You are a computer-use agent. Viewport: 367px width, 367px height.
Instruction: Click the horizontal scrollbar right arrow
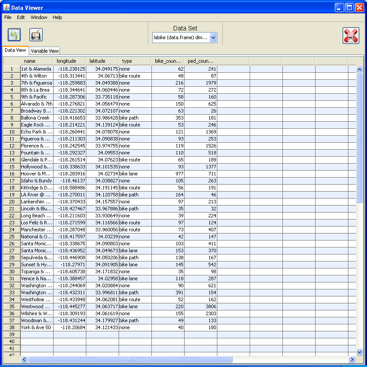[352, 359]
